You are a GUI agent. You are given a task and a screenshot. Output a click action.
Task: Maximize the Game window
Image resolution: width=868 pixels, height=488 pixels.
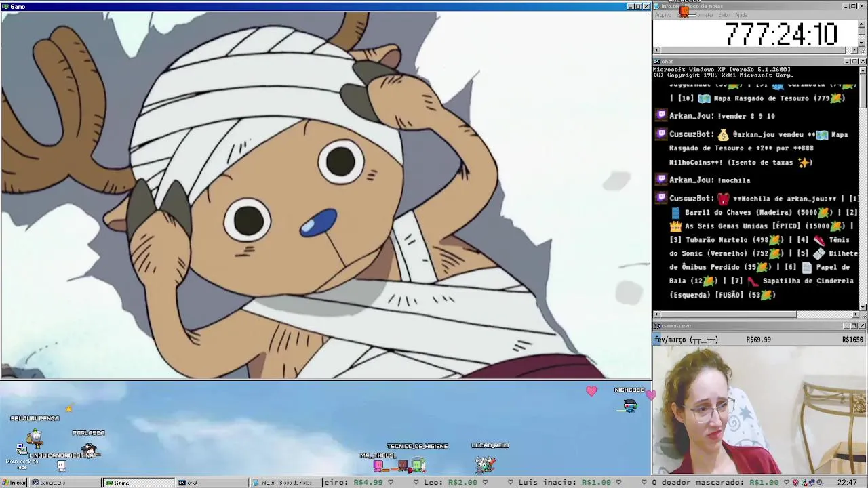638,7
